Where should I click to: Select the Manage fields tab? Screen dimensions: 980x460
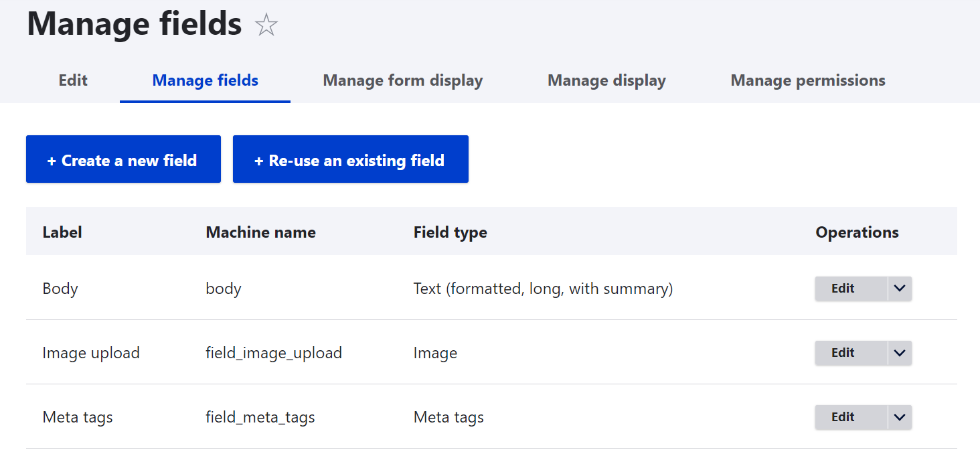point(205,80)
